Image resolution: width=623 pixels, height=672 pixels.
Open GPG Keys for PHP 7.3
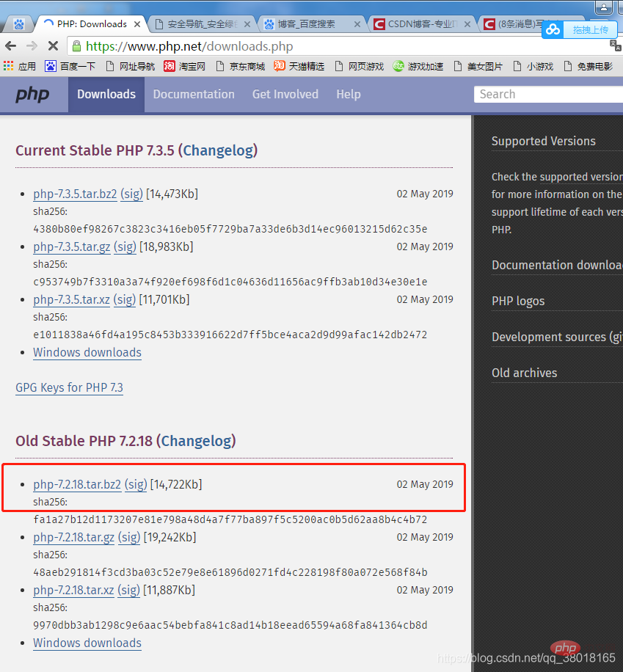click(x=69, y=387)
